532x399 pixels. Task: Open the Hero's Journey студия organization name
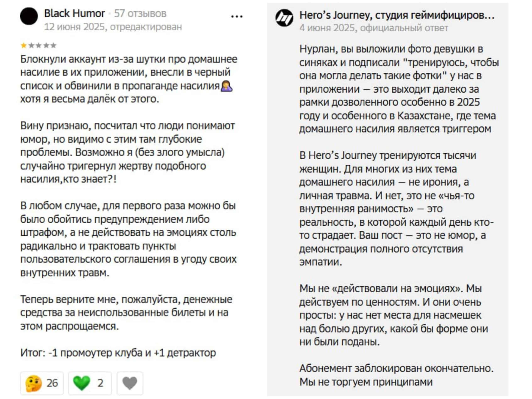[397, 15]
